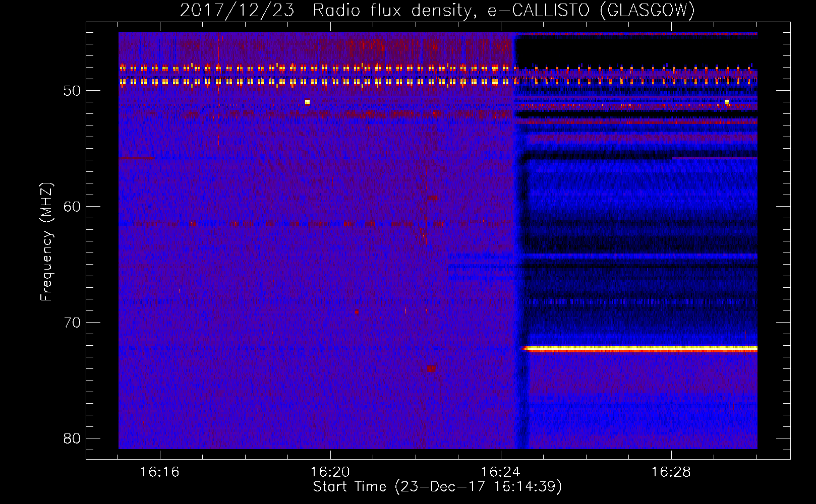Viewport: 816px width, 504px height.
Task: Click the 16:16 time tick label
Action: (160, 472)
